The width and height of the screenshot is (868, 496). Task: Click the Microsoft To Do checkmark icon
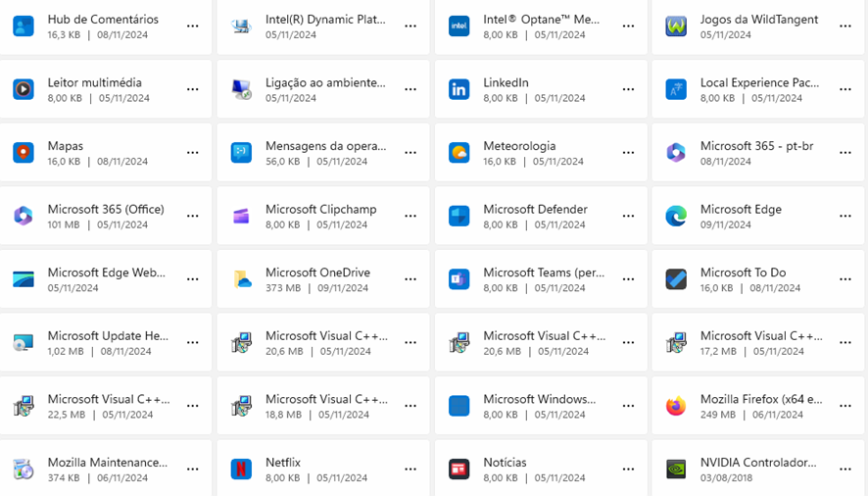(676, 278)
